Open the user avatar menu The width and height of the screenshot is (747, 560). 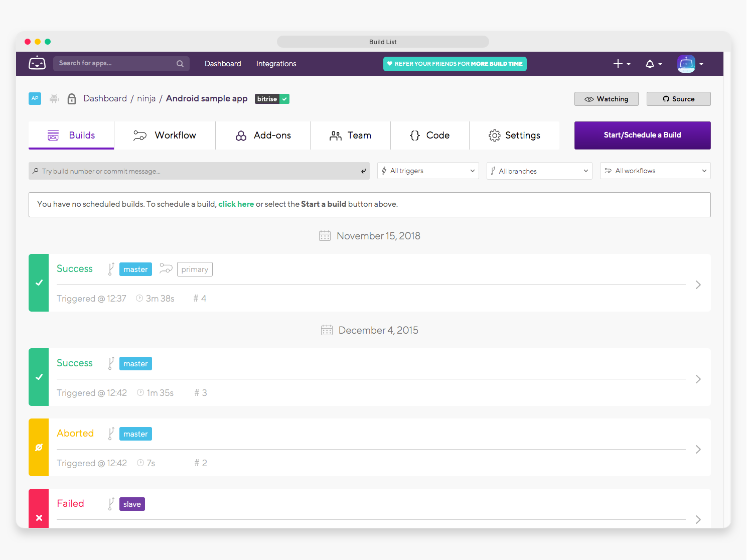point(690,64)
